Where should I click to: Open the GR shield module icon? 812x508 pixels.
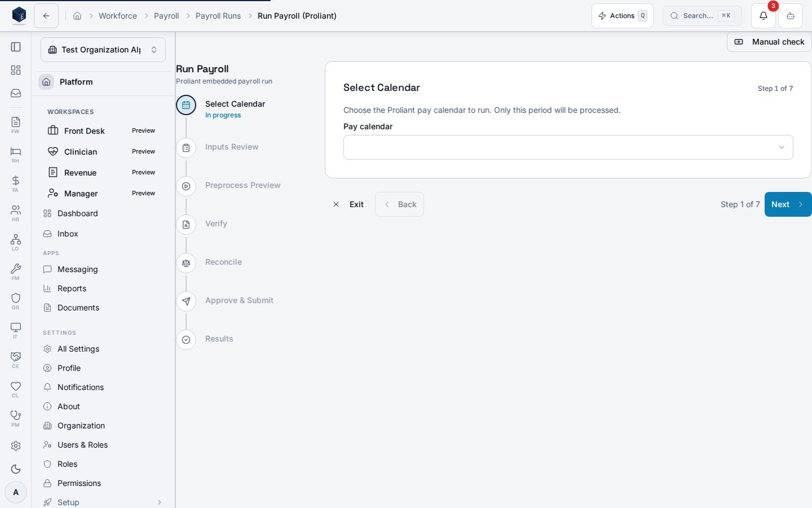tap(16, 301)
